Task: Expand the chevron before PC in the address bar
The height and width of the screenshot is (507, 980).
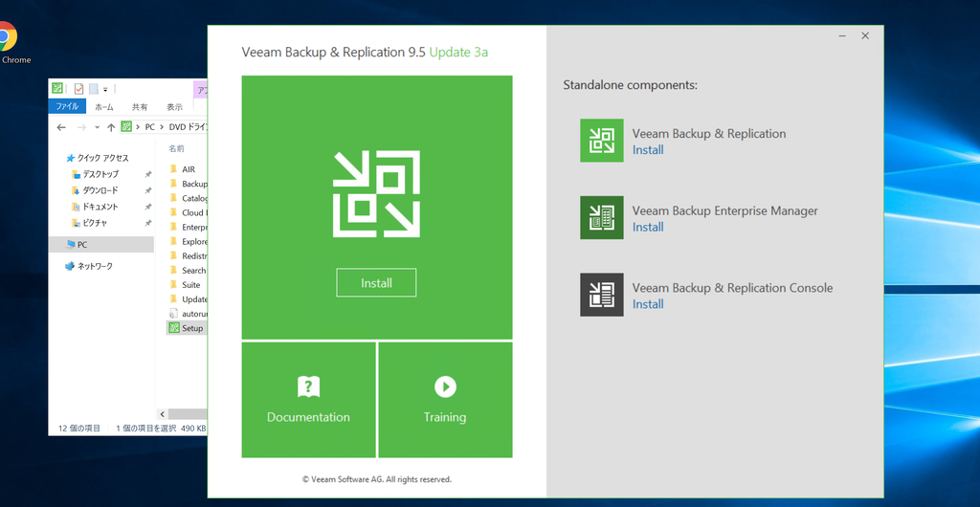Action: [138, 127]
